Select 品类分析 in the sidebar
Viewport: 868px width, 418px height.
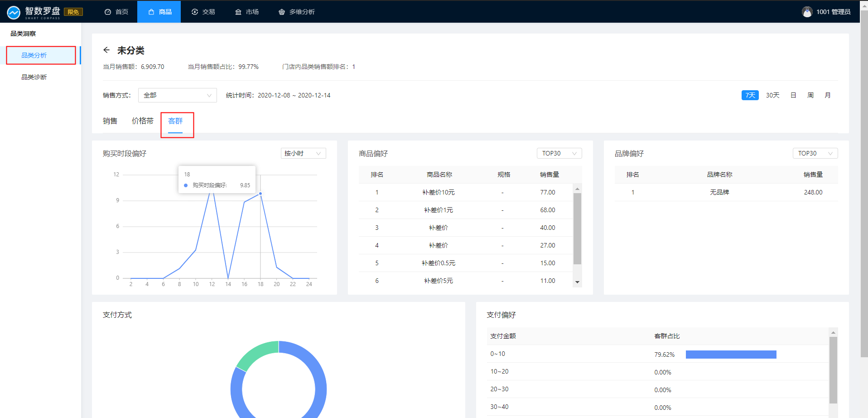tap(34, 55)
